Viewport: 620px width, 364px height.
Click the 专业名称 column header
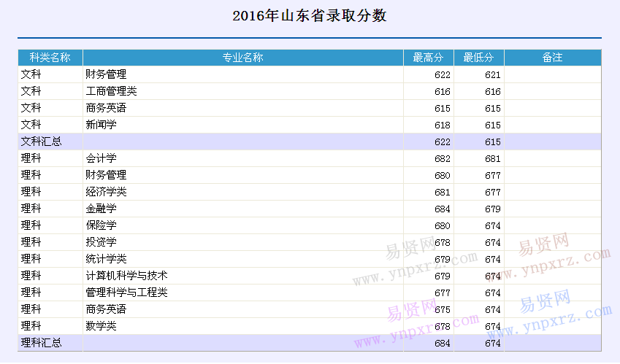(242, 58)
